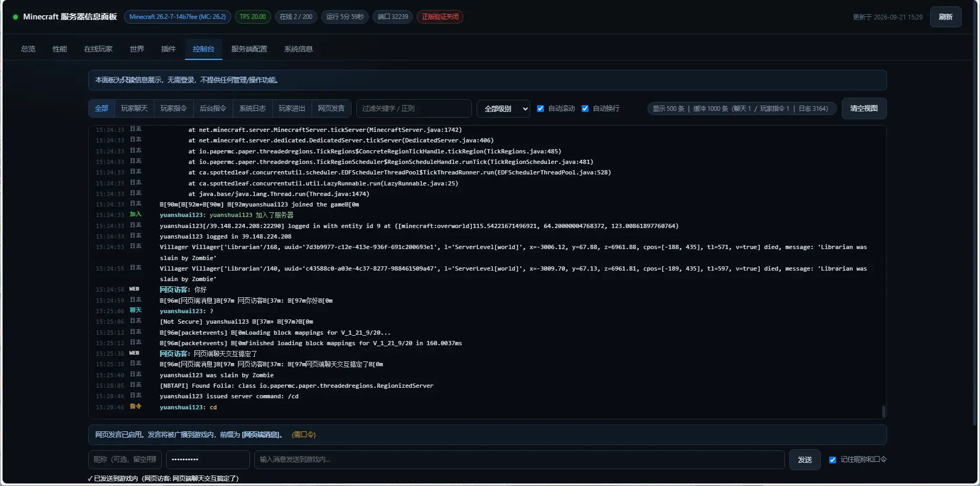
Task: Click the 正版验证关闭 red badge
Action: (x=440, y=17)
